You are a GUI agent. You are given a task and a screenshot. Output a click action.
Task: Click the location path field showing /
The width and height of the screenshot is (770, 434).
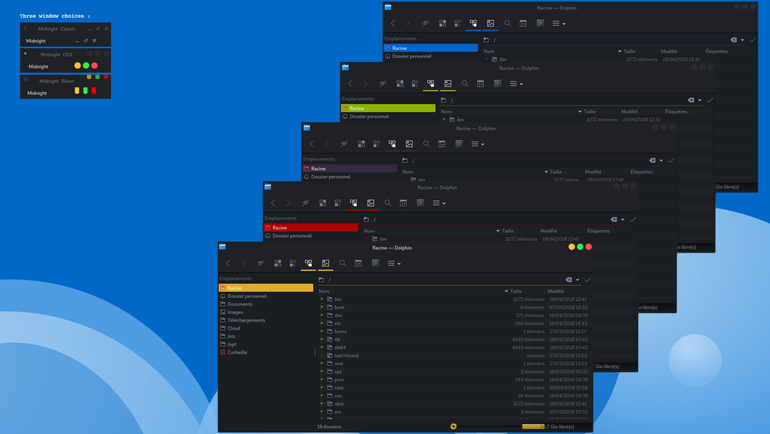pyautogui.click(x=444, y=280)
